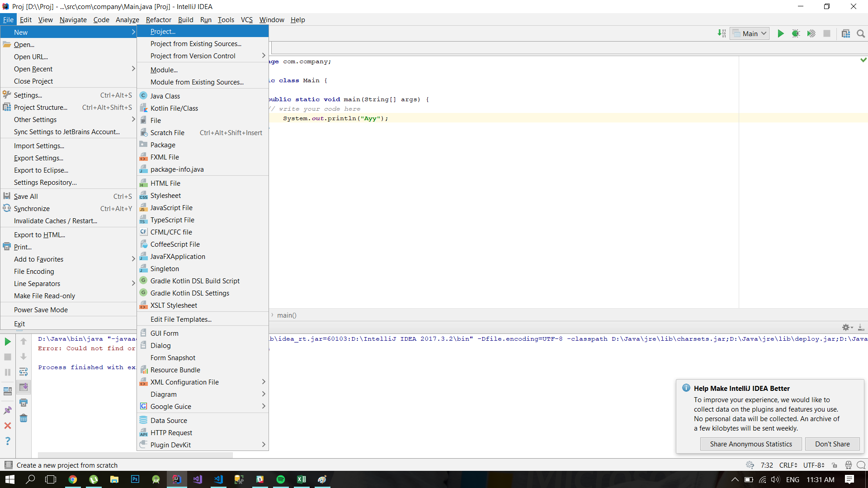Open the Main run configuration dropdown
Screen dimensions: 868x488
pyautogui.click(x=750, y=33)
